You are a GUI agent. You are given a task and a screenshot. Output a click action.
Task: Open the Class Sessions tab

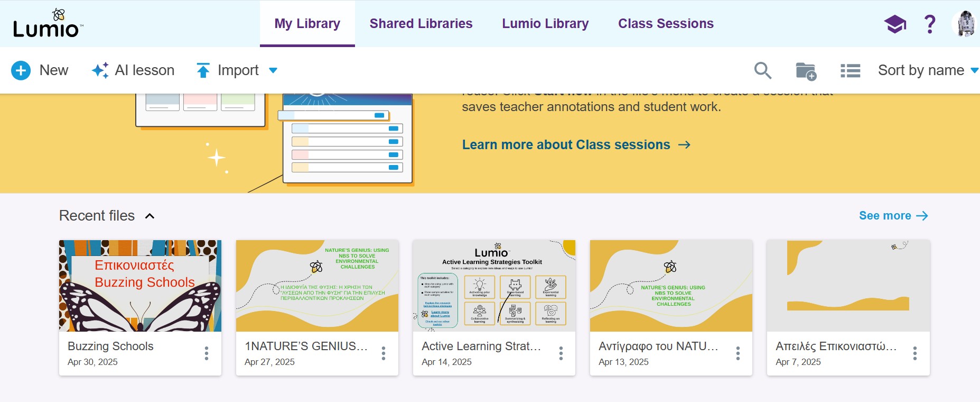(x=666, y=24)
